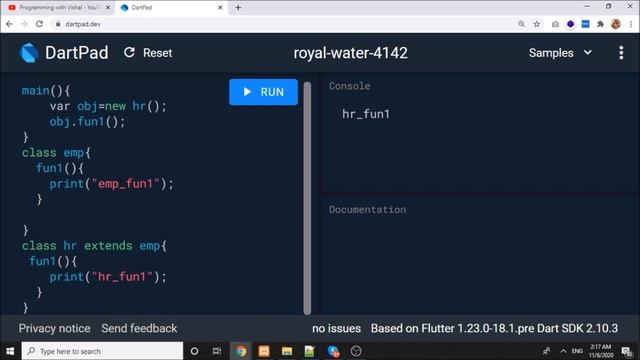The height and width of the screenshot is (360, 640).
Task: Click the zoom magnifier icon in address bar
Action: click(521, 24)
